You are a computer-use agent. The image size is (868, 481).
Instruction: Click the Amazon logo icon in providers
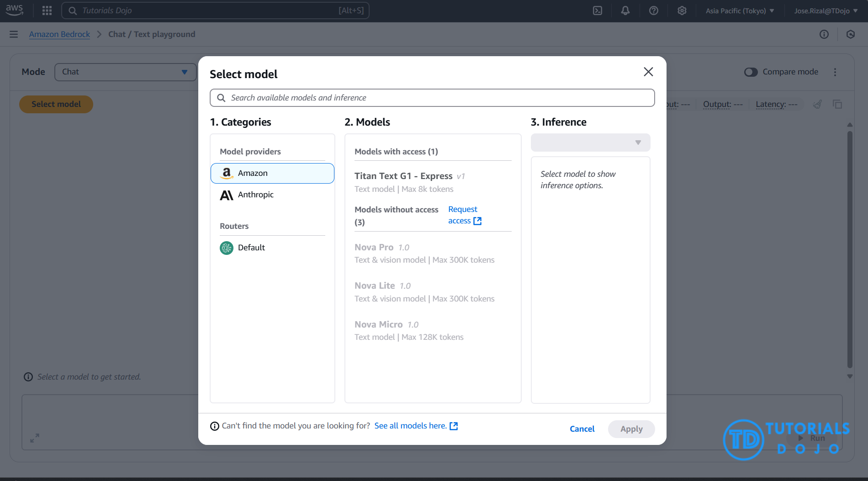pyautogui.click(x=227, y=173)
